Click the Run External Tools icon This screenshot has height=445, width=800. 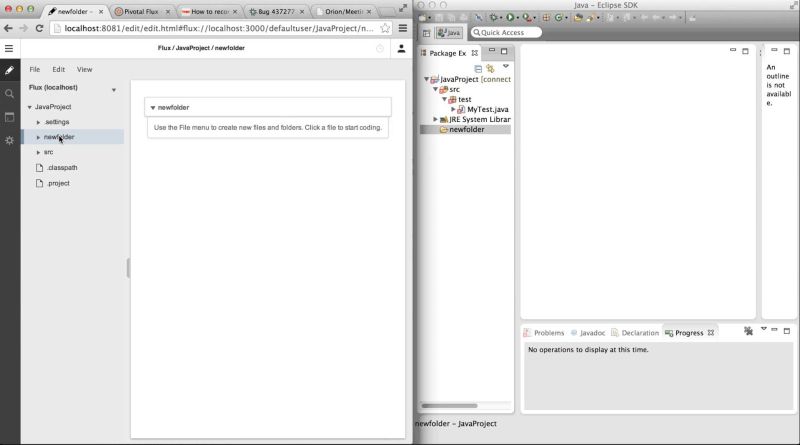(x=527, y=17)
